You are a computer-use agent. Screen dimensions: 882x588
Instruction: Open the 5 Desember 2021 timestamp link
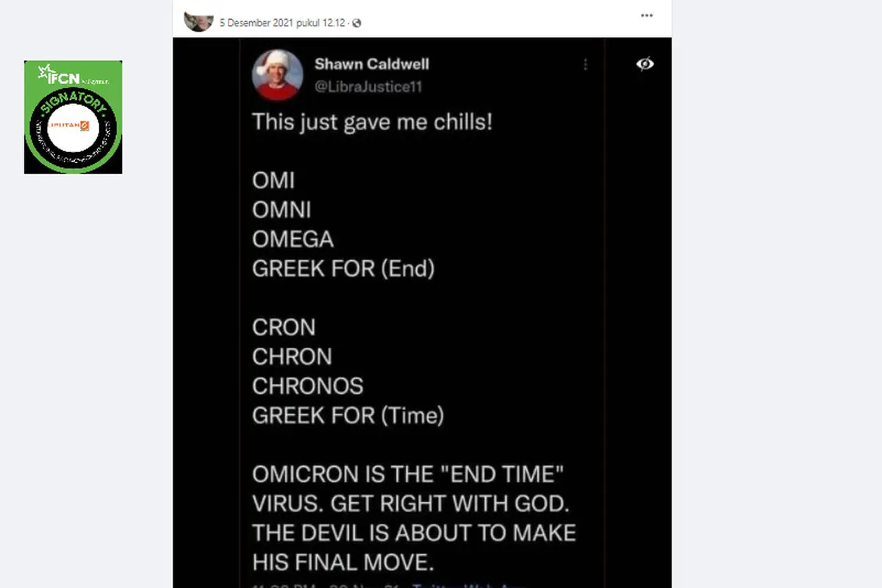pyautogui.click(x=283, y=23)
